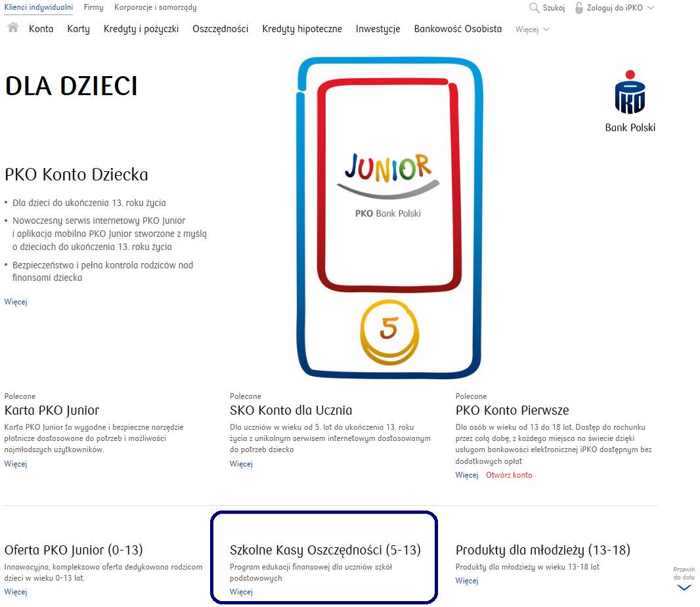Click Więcej under Produkty dla młodzieży
This screenshot has height=607, width=700.
tap(467, 581)
